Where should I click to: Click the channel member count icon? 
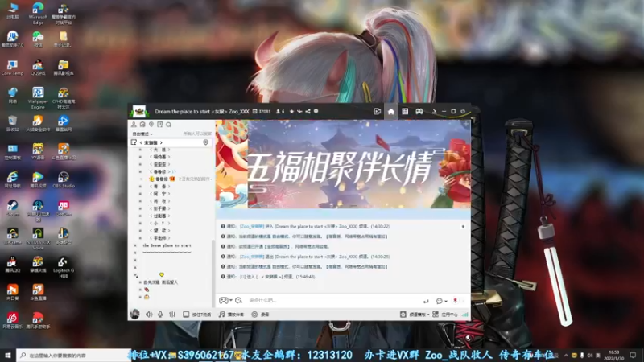(279, 111)
